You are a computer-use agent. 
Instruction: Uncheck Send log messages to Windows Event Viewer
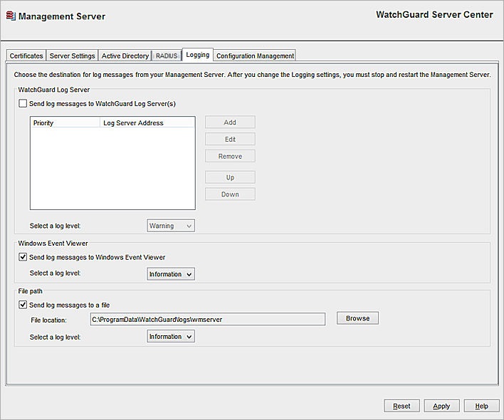(x=23, y=257)
